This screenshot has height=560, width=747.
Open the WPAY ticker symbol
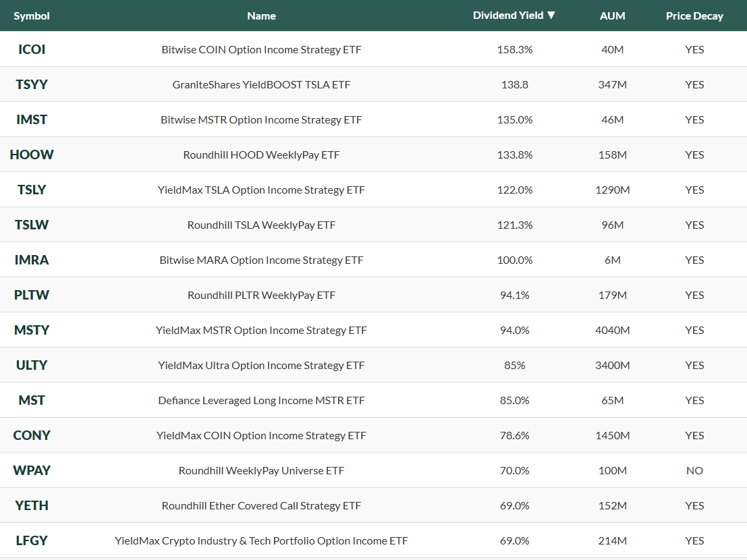[32, 470]
